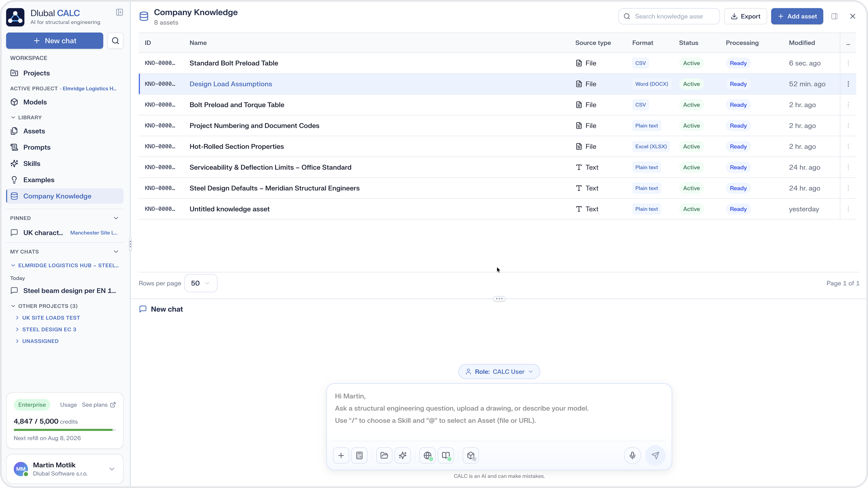Open the three-dot menu for Design Load Assumptions
This screenshot has width=868, height=488.
tap(848, 84)
